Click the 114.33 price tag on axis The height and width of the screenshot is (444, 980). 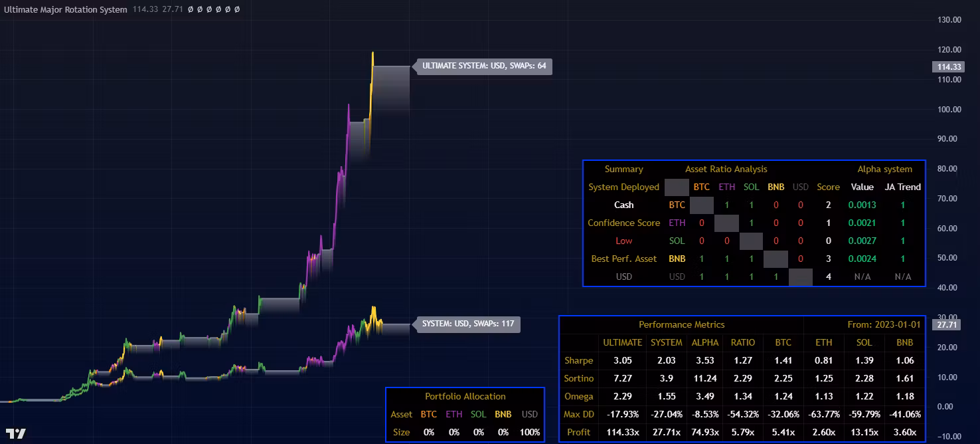click(947, 67)
